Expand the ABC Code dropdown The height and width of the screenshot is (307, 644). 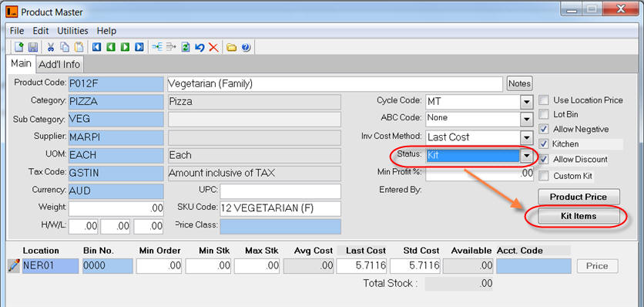(526, 120)
